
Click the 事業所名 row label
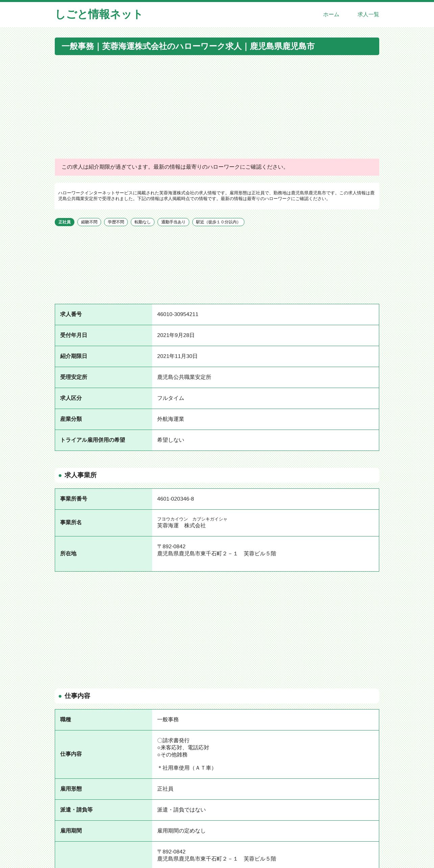(x=71, y=523)
